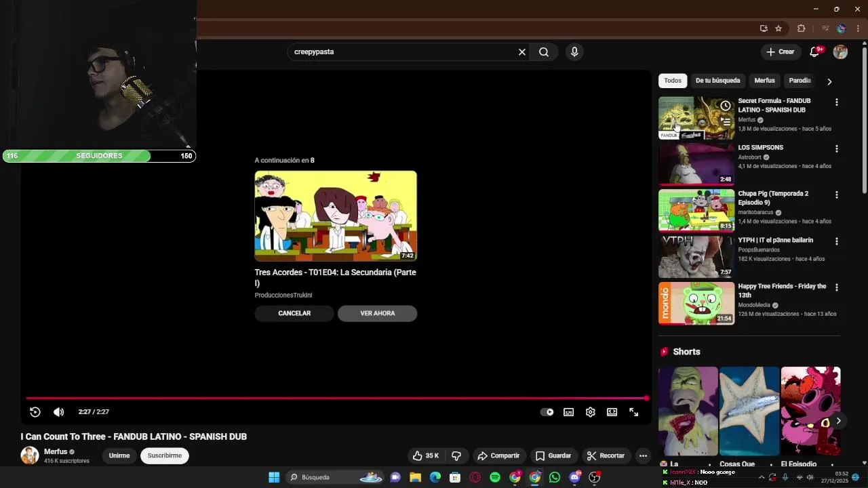
Task: Start voice search with the microphone
Action: pyautogui.click(x=574, y=52)
